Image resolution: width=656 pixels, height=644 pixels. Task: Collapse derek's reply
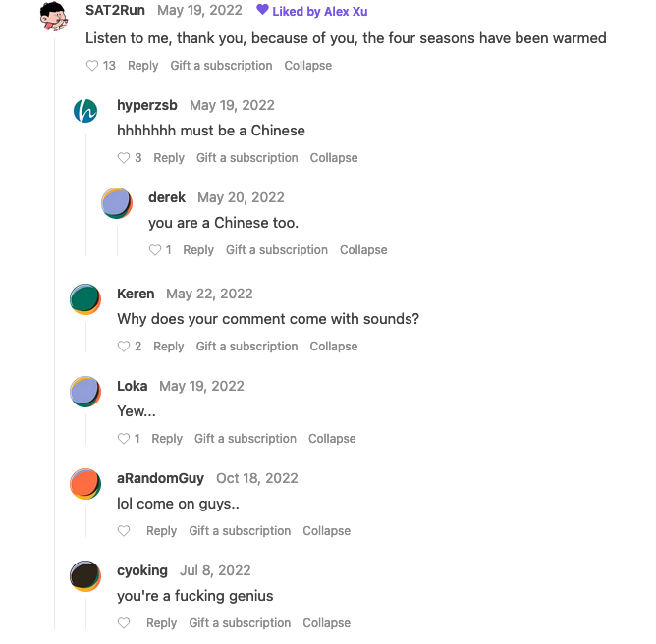[x=363, y=250]
